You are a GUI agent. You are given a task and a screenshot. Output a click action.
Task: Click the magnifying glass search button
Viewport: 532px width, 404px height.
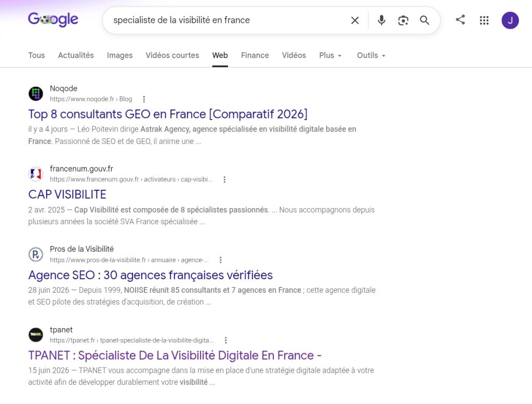tap(424, 20)
